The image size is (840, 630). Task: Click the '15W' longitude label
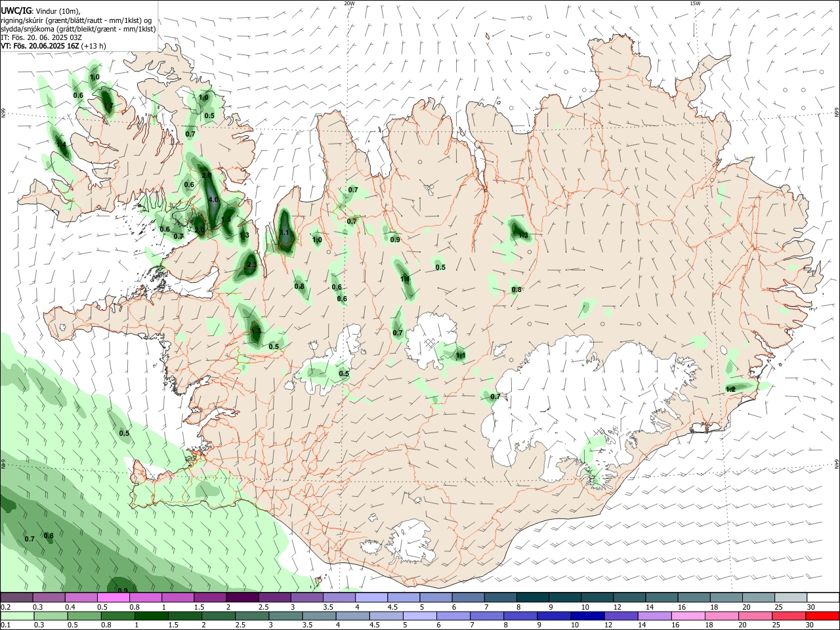tap(695, 3)
